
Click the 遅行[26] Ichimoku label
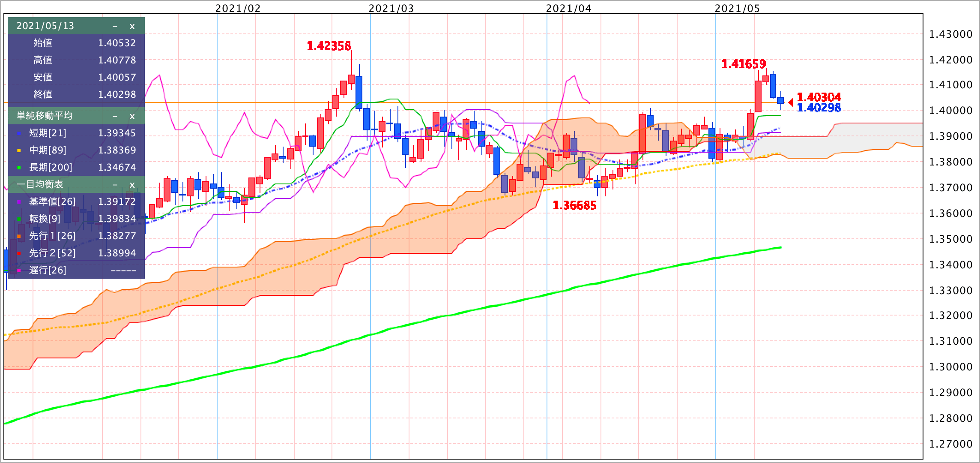click(48, 270)
